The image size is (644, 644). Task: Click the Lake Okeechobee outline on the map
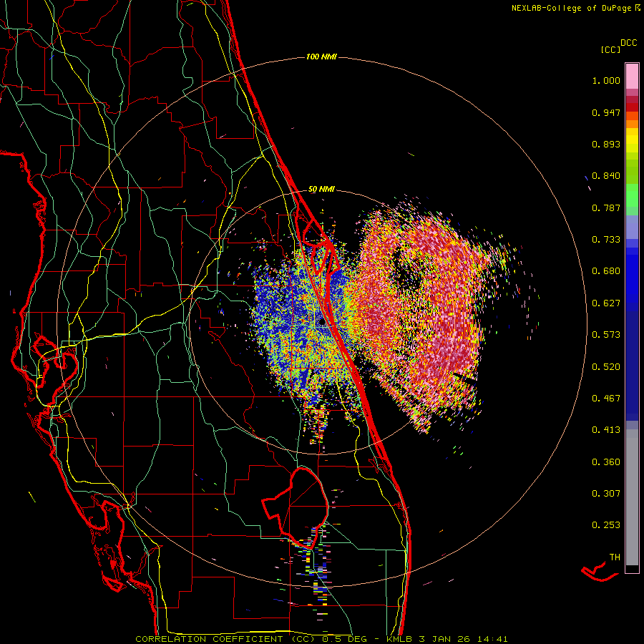tap(296, 507)
